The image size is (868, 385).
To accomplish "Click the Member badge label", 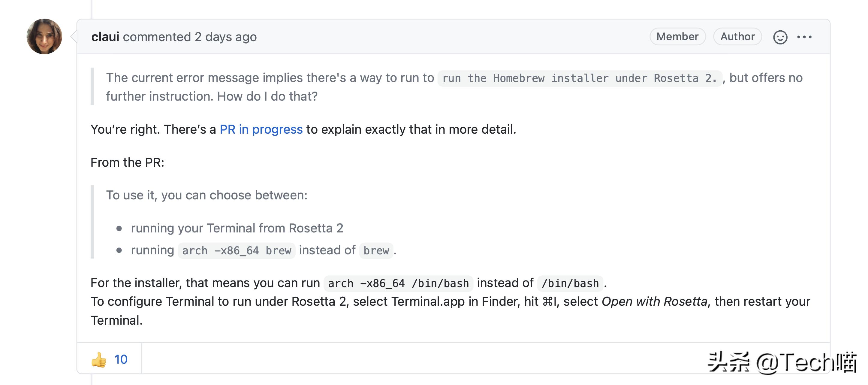I will coord(677,36).
